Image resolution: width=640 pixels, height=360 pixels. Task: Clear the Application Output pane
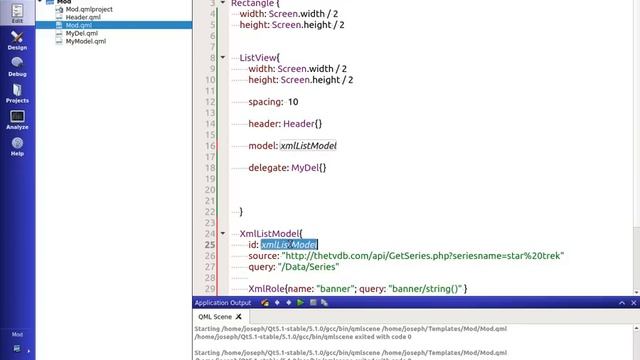(x=265, y=302)
